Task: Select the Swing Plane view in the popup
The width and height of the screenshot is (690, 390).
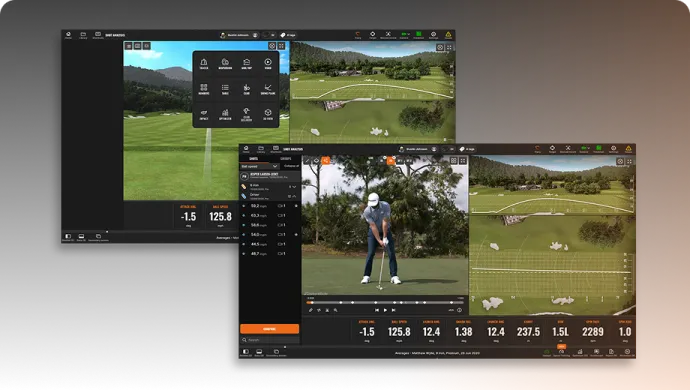Action: click(268, 89)
